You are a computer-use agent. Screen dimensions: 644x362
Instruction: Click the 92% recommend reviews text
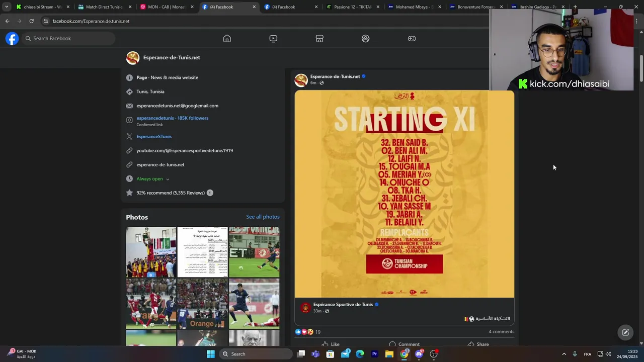[171, 193]
